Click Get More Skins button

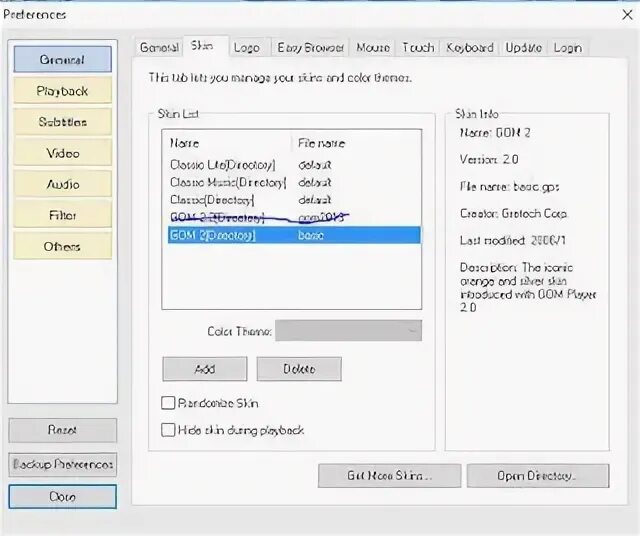(x=389, y=476)
